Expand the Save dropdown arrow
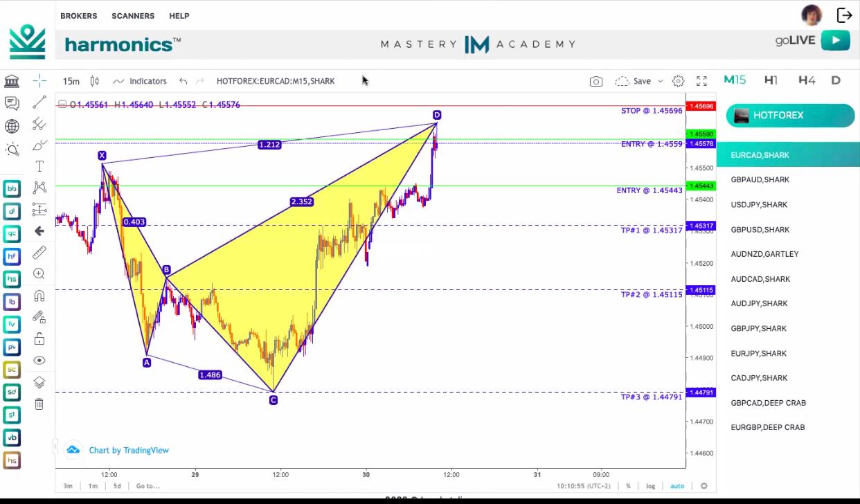This screenshot has height=504, width=860. 660,81
